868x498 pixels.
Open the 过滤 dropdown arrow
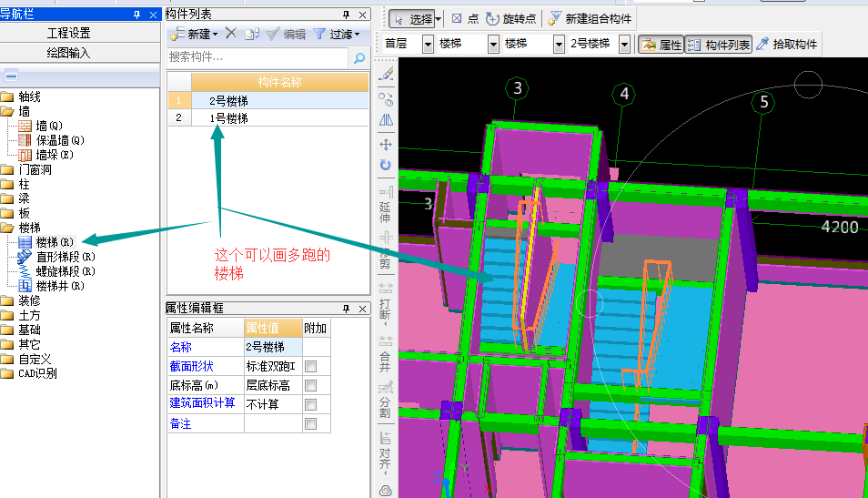[357, 35]
